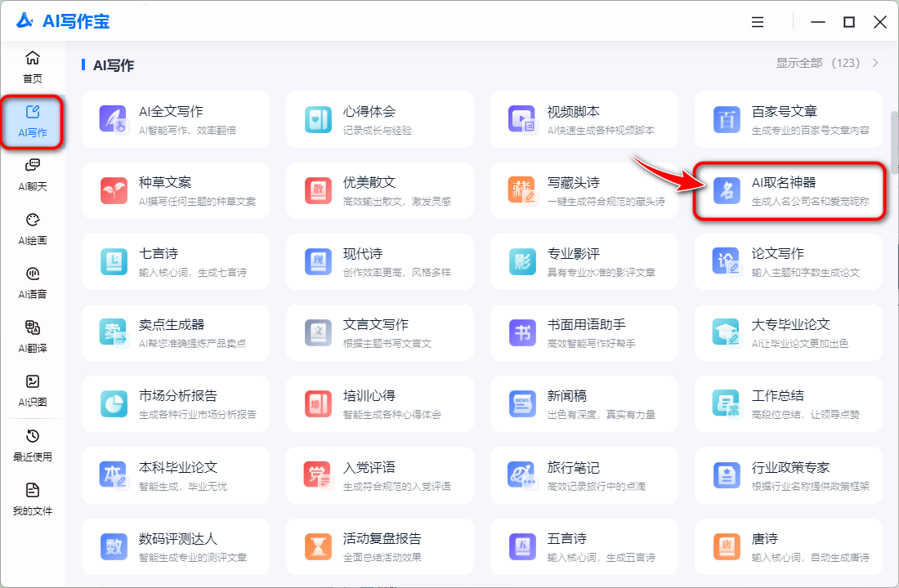The width and height of the screenshot is (899, 588).
Task: Select the AI取名神器 icon
Action: pos(726,190)
